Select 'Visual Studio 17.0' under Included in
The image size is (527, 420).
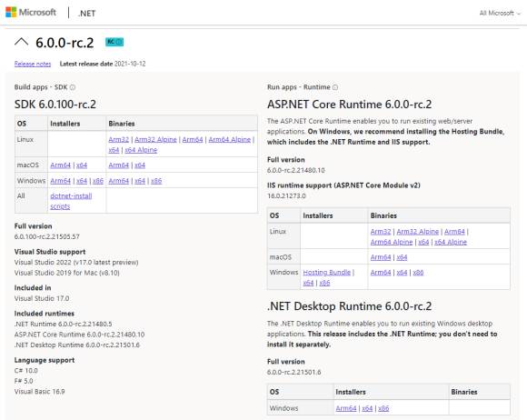click(42, 298)
